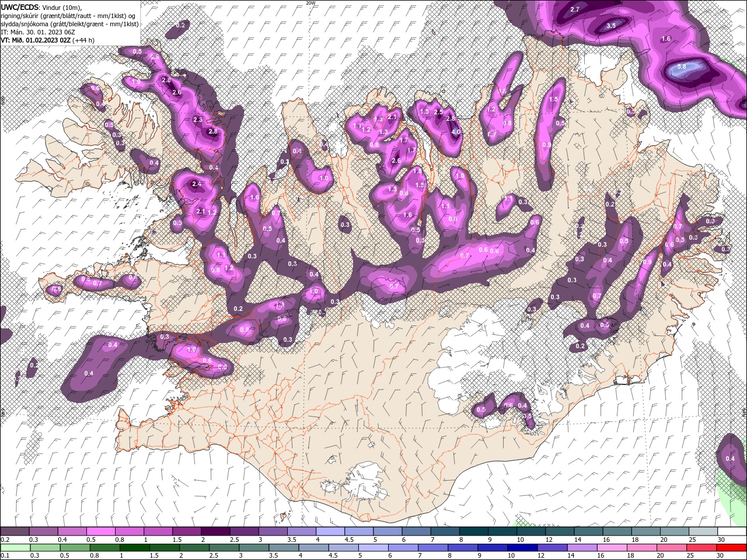This screenshot has width=747, height=560.
Task: Pick the darkest green swatch in the lower legend row
Action: pos(135,548)
